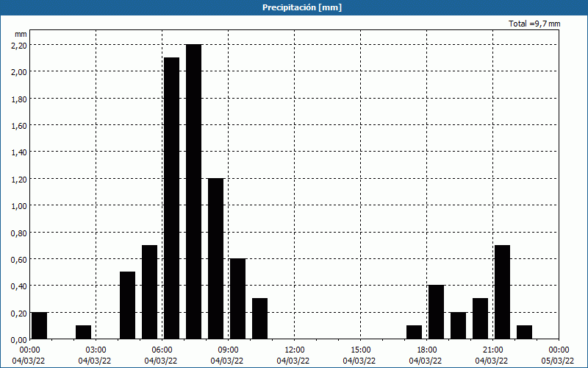Click the 0,10 mm bar just before 18:00
The width and height of the screenshot is (588, 368).
click(414, 333)
